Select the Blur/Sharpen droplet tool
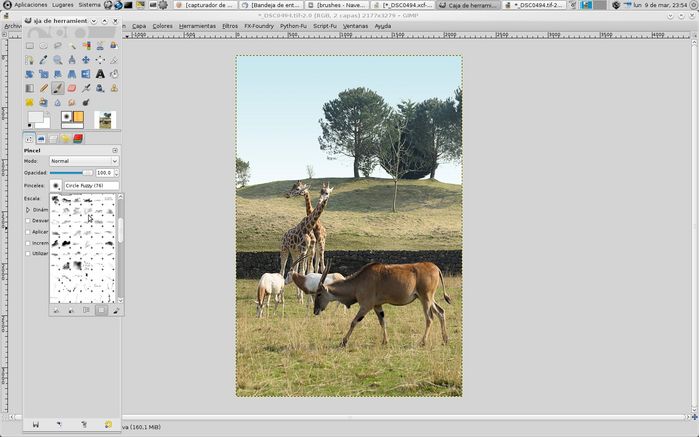Viewport: 699px width, 437px height. click(x=58, y=103)
